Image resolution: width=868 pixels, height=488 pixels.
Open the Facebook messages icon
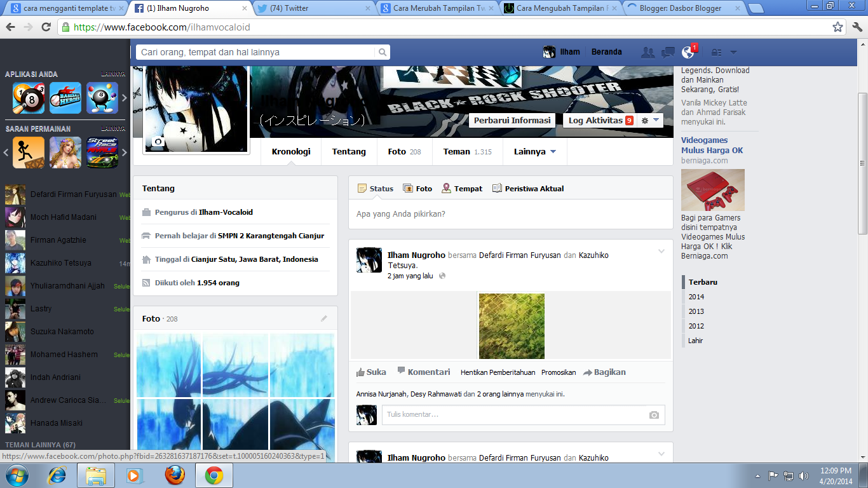click(x=668, y=52)
